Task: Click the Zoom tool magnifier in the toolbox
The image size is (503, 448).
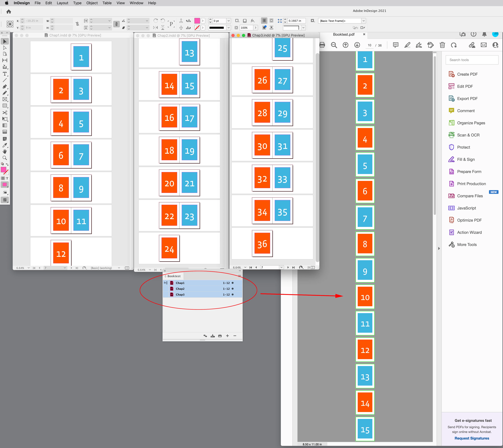Action: coord(5,158)
